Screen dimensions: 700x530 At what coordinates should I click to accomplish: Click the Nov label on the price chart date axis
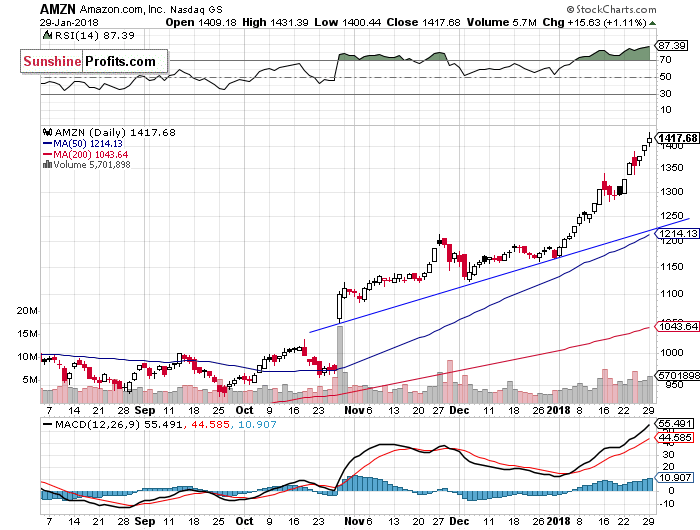[354, 410]
